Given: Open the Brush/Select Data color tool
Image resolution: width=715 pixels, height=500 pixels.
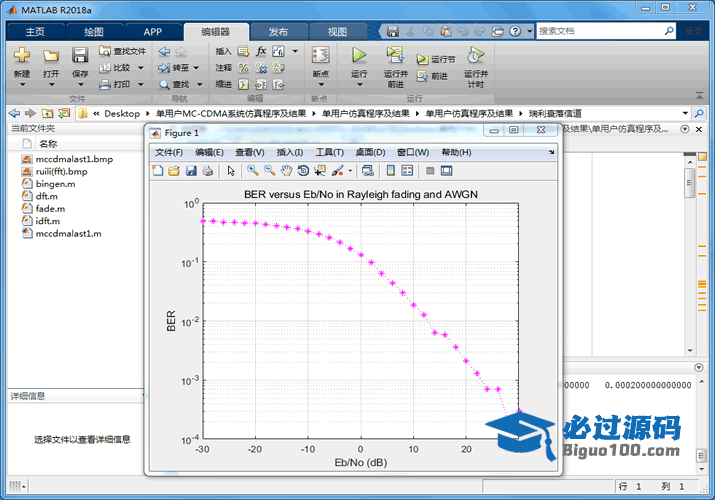Looking at the screenshot, I should pyautogui.click(x=338, y=171).
